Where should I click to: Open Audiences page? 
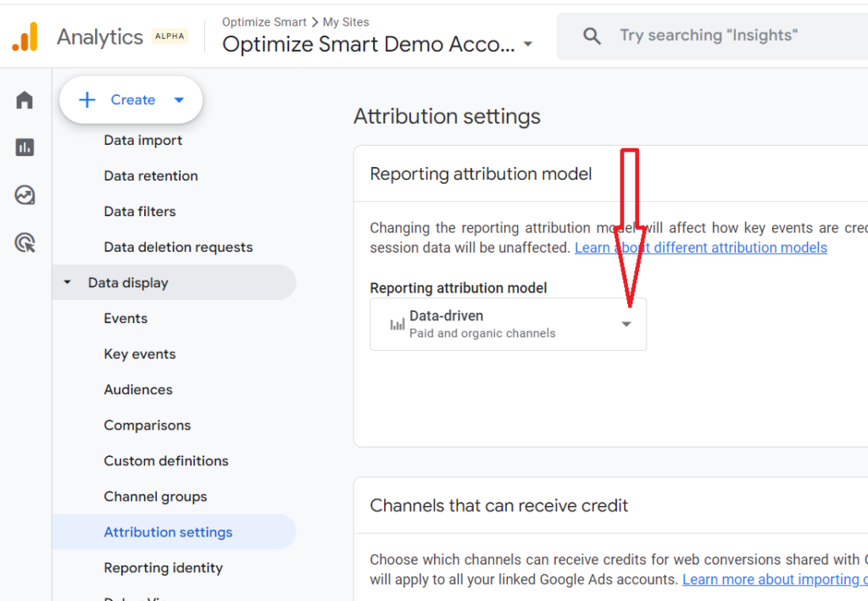click(138, 390)
